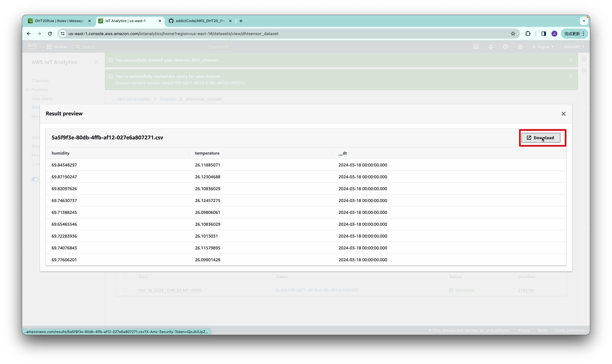612x364 pixels.
Task: Open the browser extensions puzzle icon
Action: click(528, 34)
